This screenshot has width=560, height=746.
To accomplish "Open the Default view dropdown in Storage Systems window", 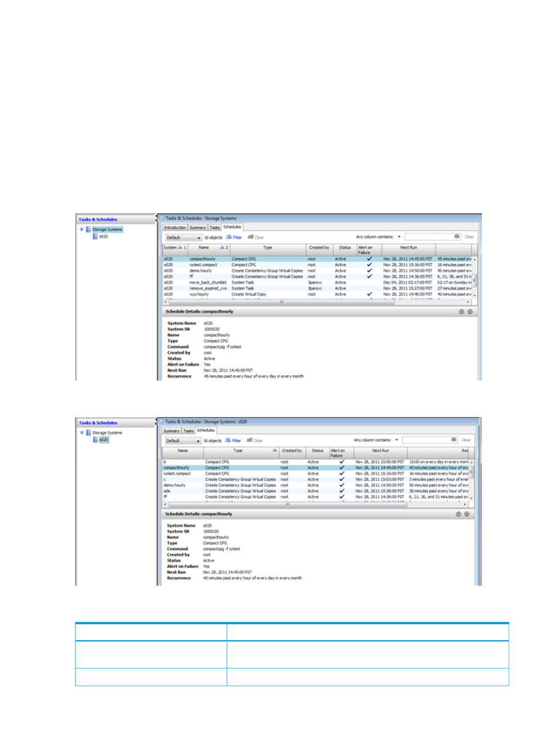I will [183, 237].
